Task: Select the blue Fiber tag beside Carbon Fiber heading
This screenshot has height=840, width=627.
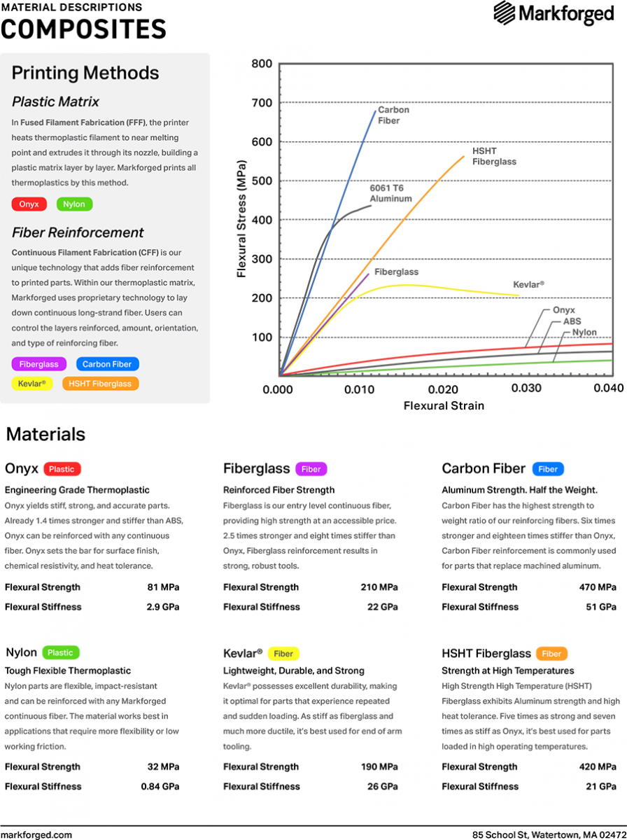Action: click(548, 469)
